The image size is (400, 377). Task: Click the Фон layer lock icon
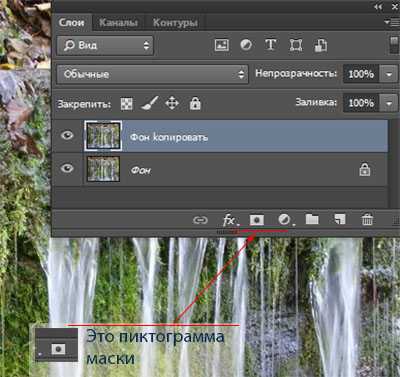365,169
